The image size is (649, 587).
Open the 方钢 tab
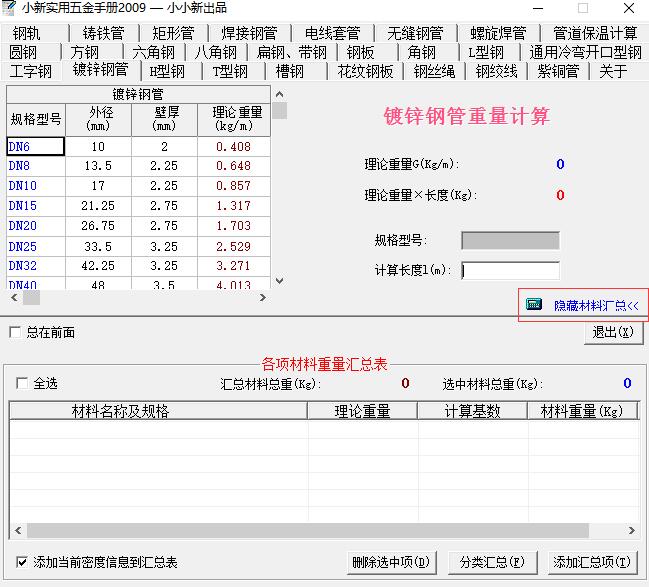coord(92,52)
